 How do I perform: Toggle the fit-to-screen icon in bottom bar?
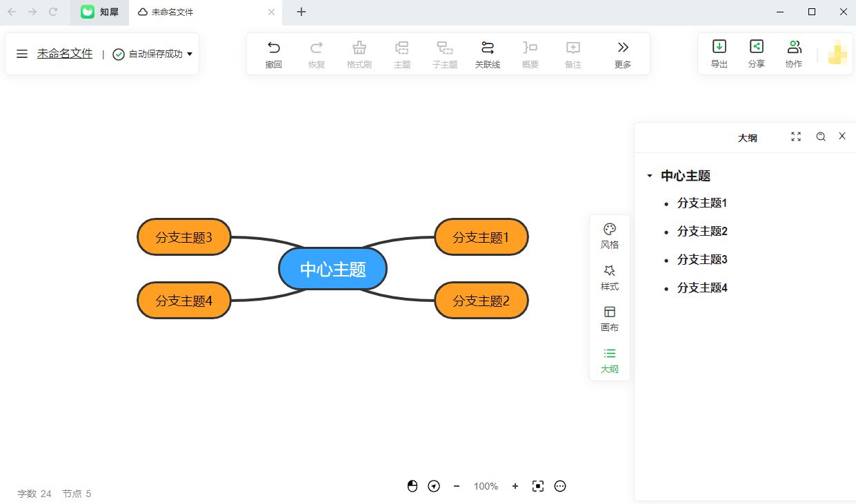point(538,486)
